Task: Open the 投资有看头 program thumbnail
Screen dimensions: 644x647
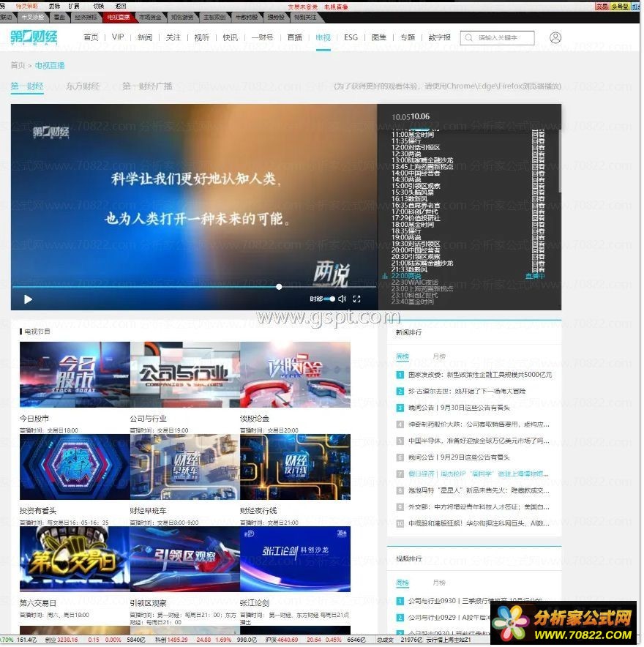Action: click(x=75, y=467)
